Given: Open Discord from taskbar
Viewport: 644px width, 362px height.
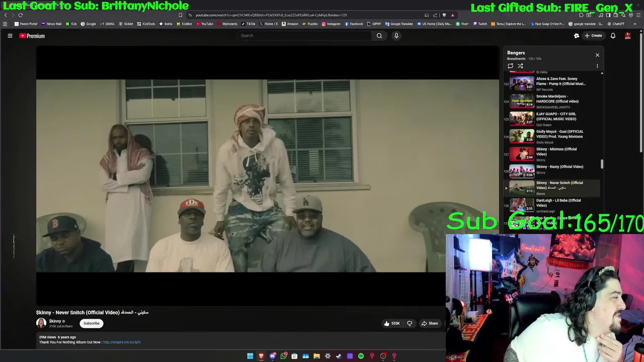Looking at the screenshot, I should (272, 356).
